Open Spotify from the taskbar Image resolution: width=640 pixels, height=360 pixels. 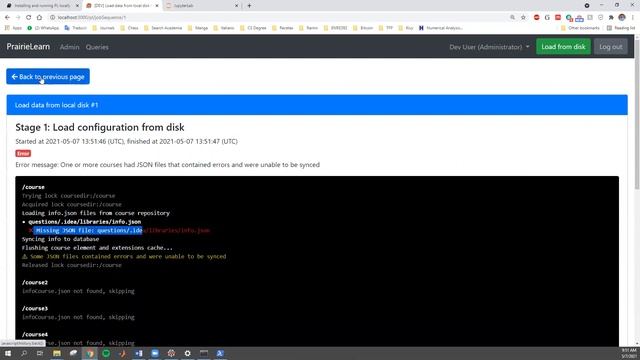[x=106, y=353]
